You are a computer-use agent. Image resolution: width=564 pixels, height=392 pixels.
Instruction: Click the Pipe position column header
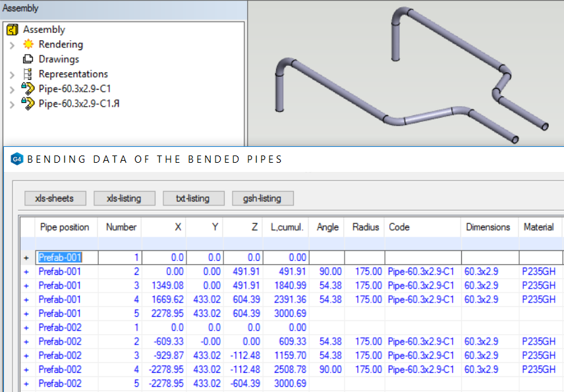click(x=65, y=227)
